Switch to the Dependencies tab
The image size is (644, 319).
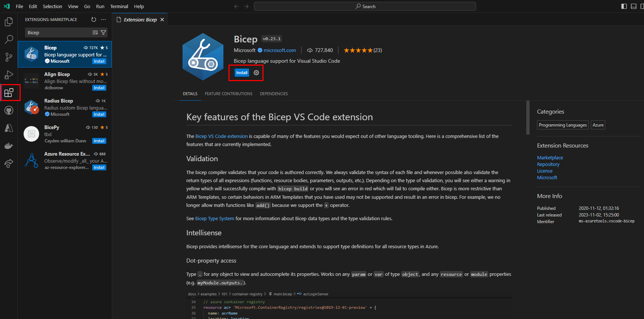click(x=274, y=94)
